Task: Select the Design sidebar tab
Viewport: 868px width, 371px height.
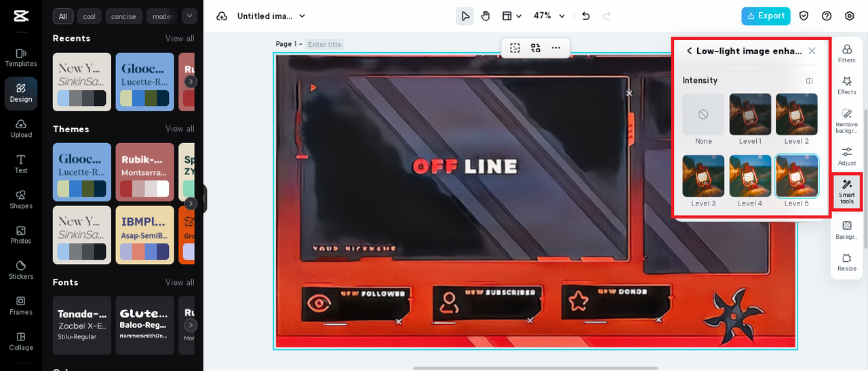Action: [21, 94]
